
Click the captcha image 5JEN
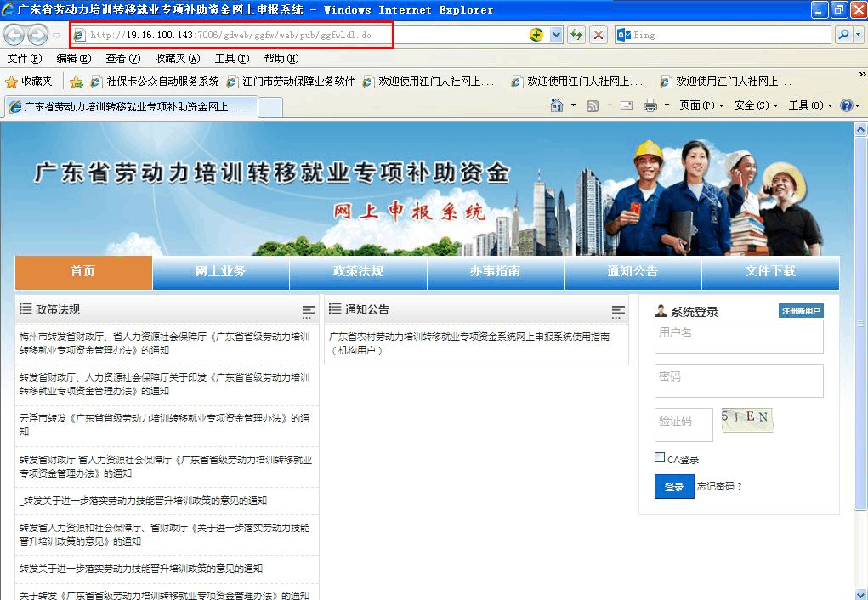746,420
